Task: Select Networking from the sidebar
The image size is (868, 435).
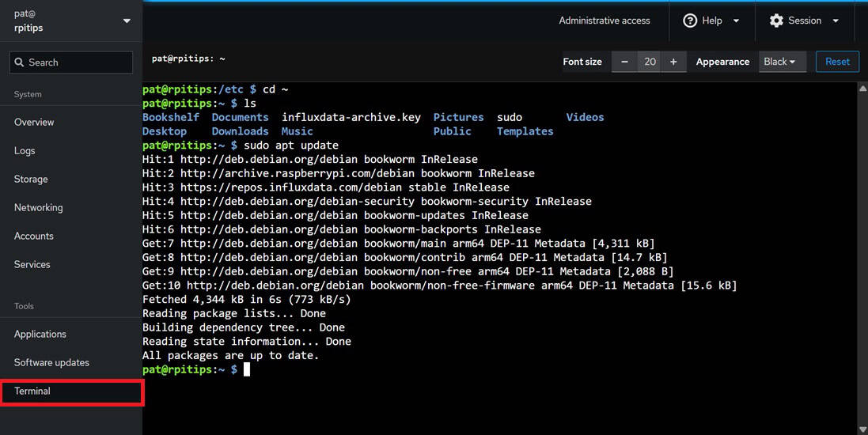Action: 38,208
